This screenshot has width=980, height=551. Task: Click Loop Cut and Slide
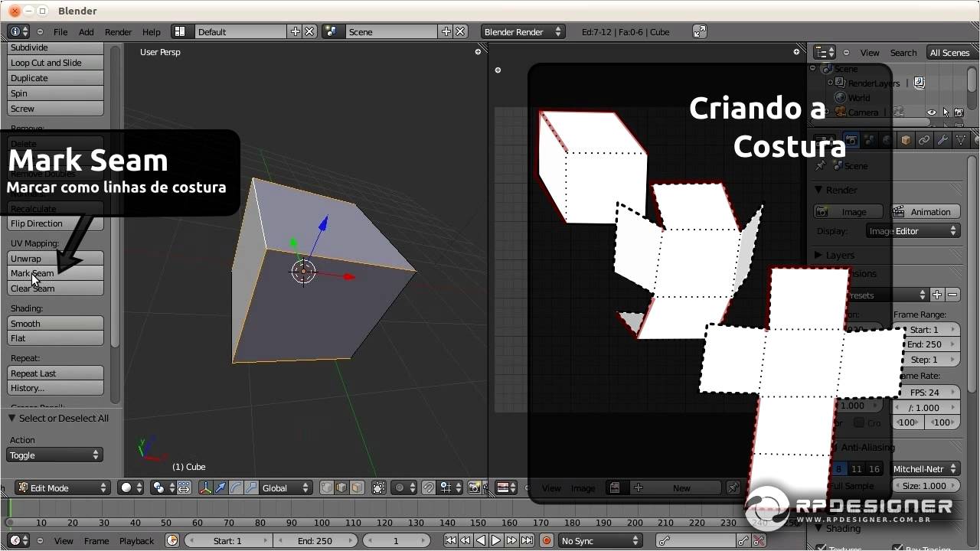55,63
